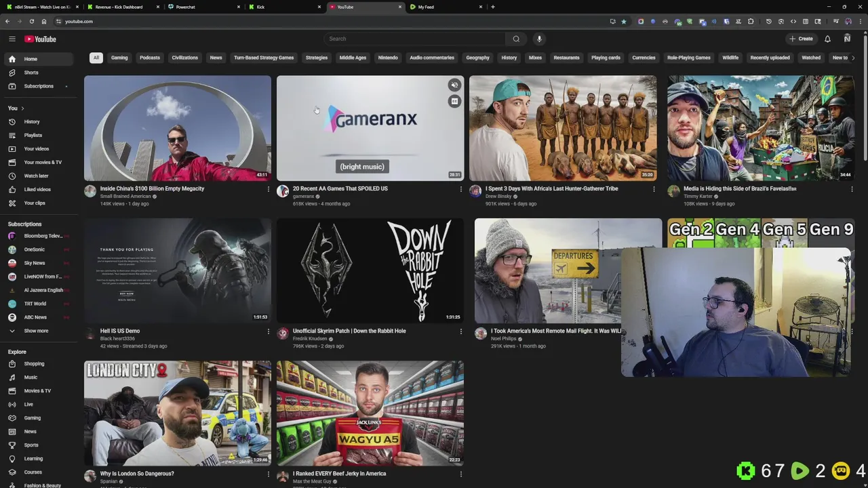Start voice search with microphone icon

[x=539, y=39]
